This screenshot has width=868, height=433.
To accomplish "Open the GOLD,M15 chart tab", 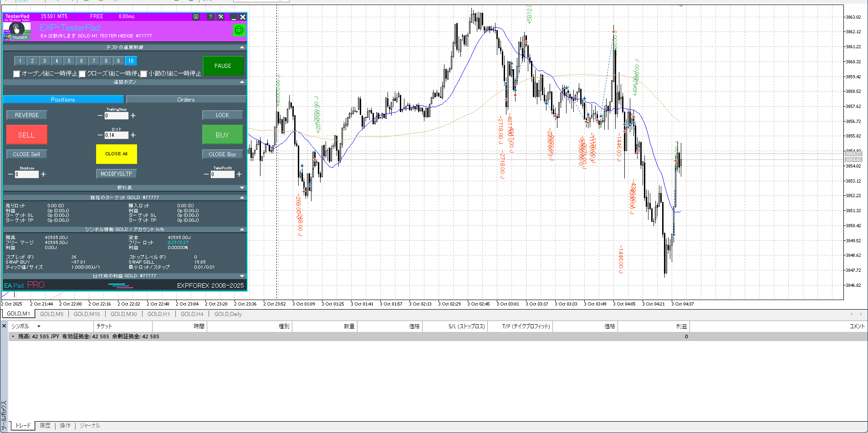I will point(87,314).
